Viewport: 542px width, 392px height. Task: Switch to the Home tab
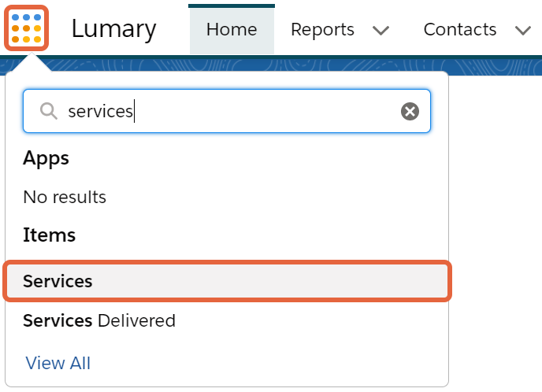[232, 30]
